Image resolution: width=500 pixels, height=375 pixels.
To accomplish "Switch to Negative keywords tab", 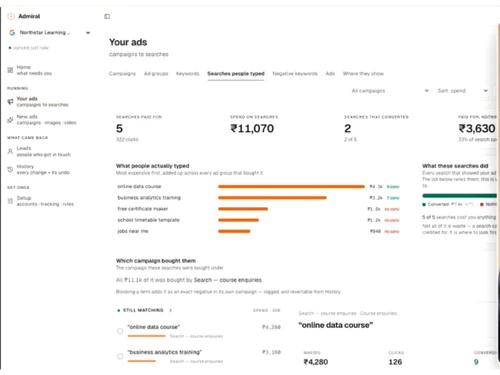I will (x=295, y=73).
